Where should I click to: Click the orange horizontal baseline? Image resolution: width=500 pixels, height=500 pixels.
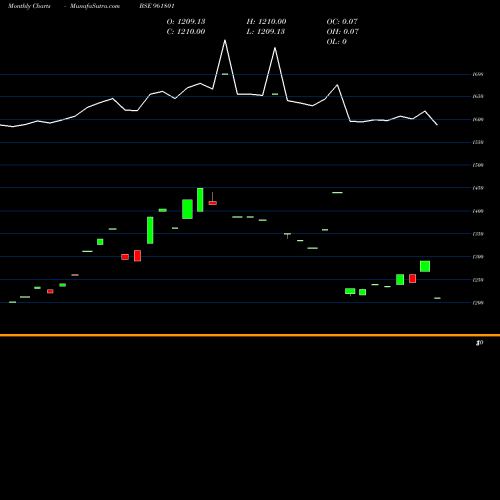[x=250, y=335]
